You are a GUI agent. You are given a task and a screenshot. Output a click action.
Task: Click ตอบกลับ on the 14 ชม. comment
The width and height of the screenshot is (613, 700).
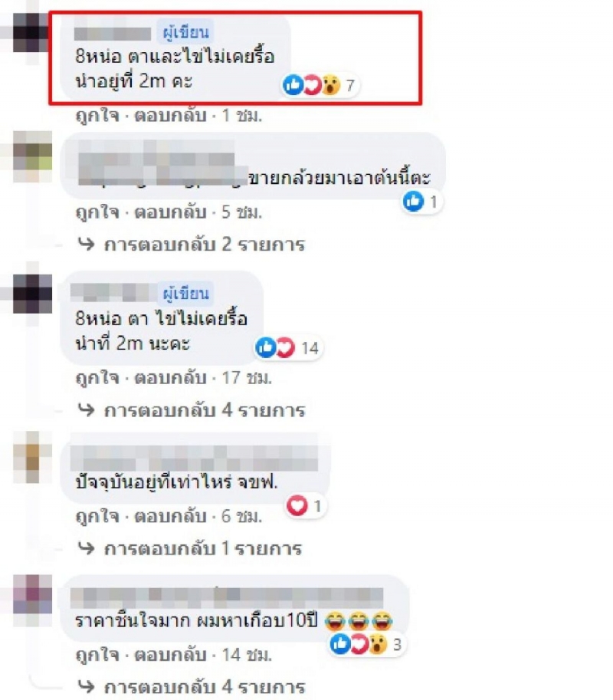[170, 655]
